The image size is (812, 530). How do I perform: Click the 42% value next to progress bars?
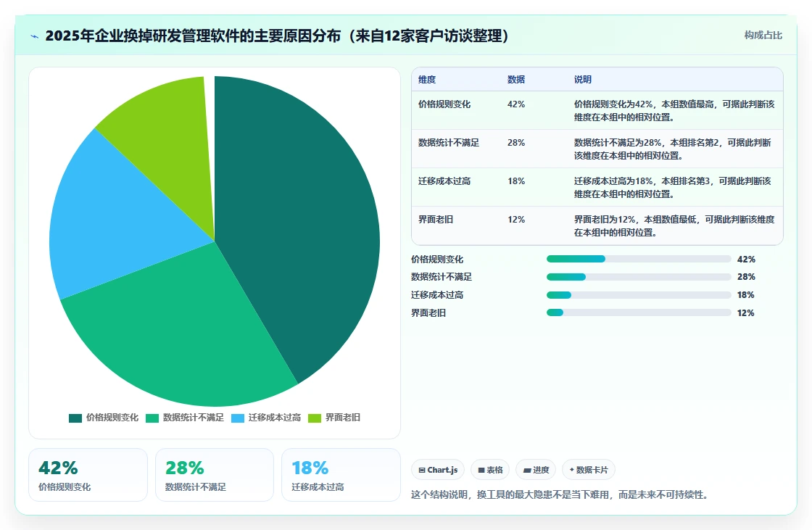click(746, 259)
